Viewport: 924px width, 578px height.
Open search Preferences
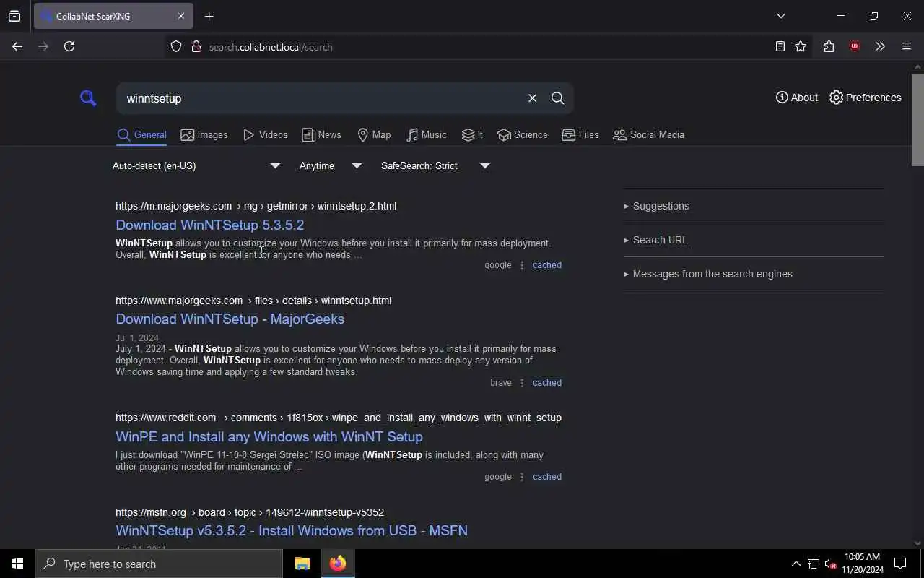tap(866, 98)
